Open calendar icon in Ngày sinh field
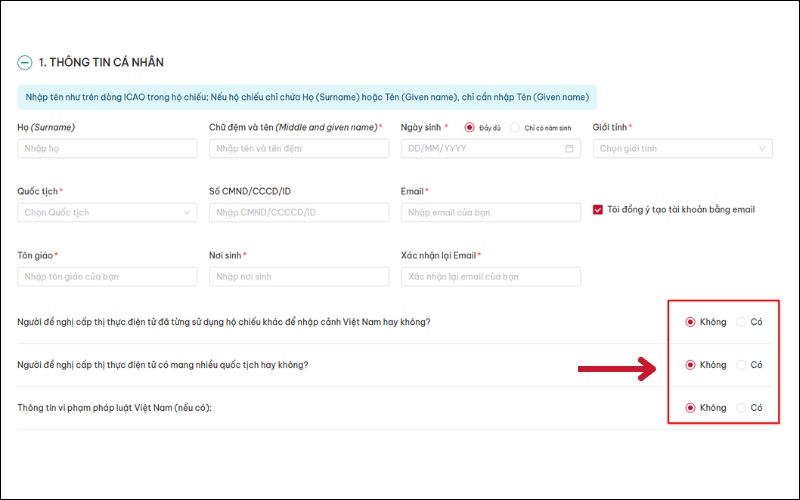This screenshot has width=800, height=500. coord(569,148)
